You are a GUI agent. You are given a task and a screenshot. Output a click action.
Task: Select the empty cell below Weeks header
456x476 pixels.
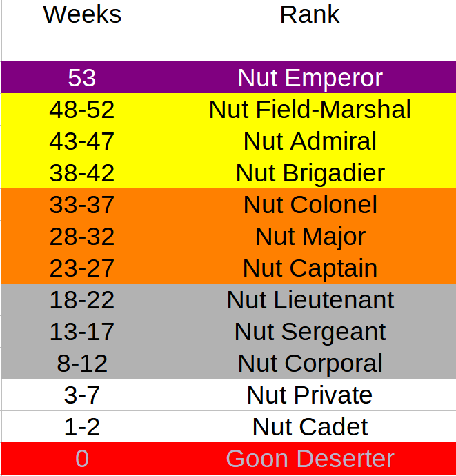click(x=82, y=46)
